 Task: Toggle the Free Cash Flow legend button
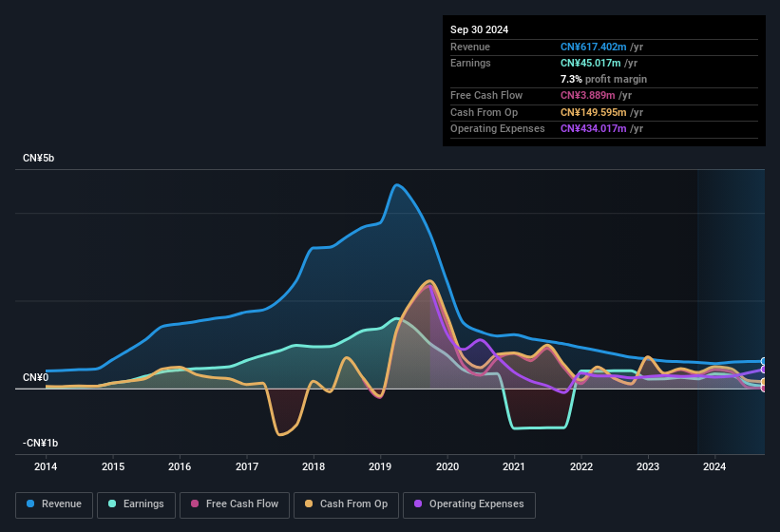235,504
